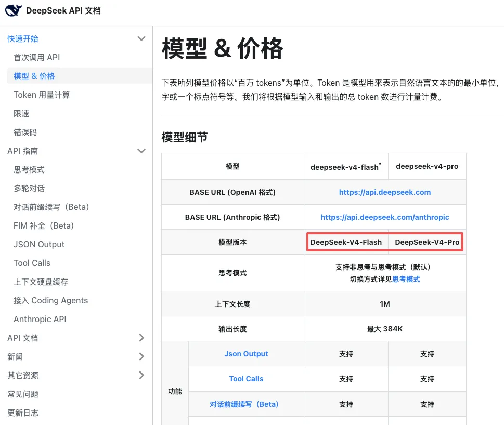The image size is (504, 425).
Task: Follow the 思考模式 link in table
Action: click(x=406, y=280)
